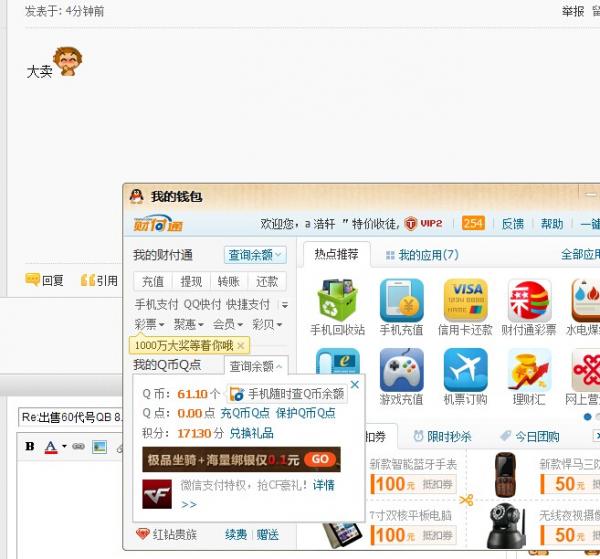Click the 极品坐骑+海量绑银 banner

(241, 459)
